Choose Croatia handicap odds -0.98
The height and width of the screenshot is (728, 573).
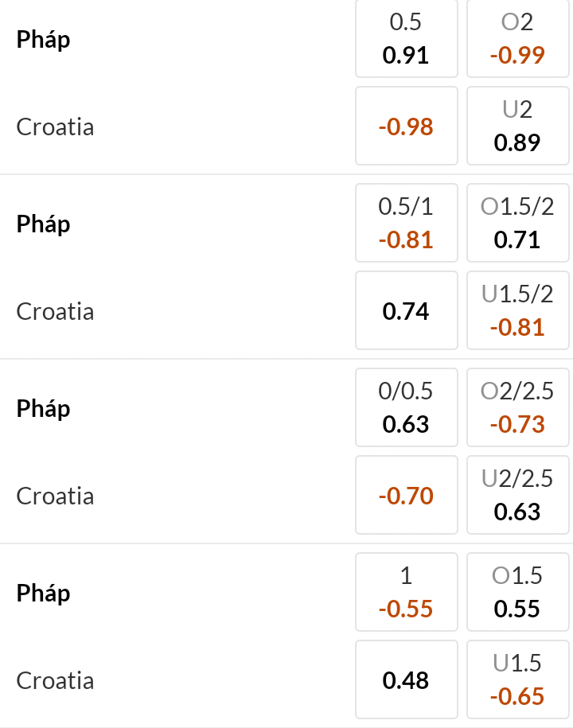click(406, 127)
